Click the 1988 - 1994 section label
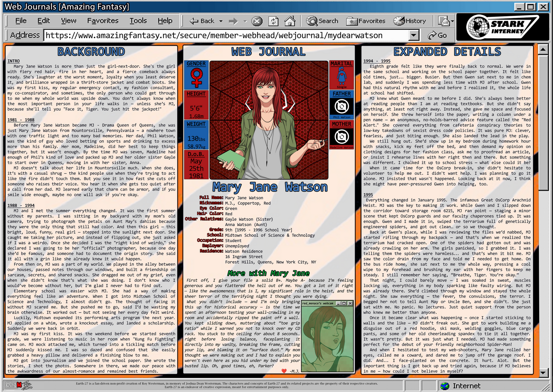553x392 pixels. (x=21, y=205)
